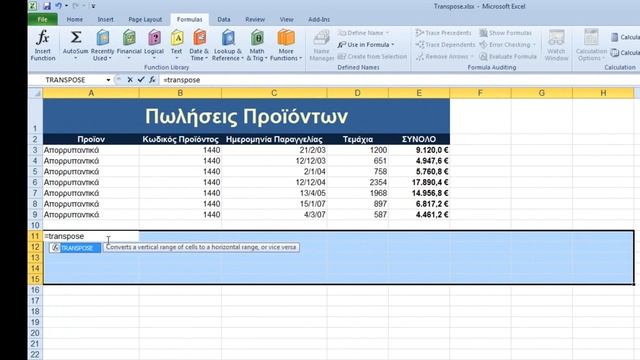Click the Undo icon in quick access toolbar
This screenshot has width=640, height=360.
point(59,6)
